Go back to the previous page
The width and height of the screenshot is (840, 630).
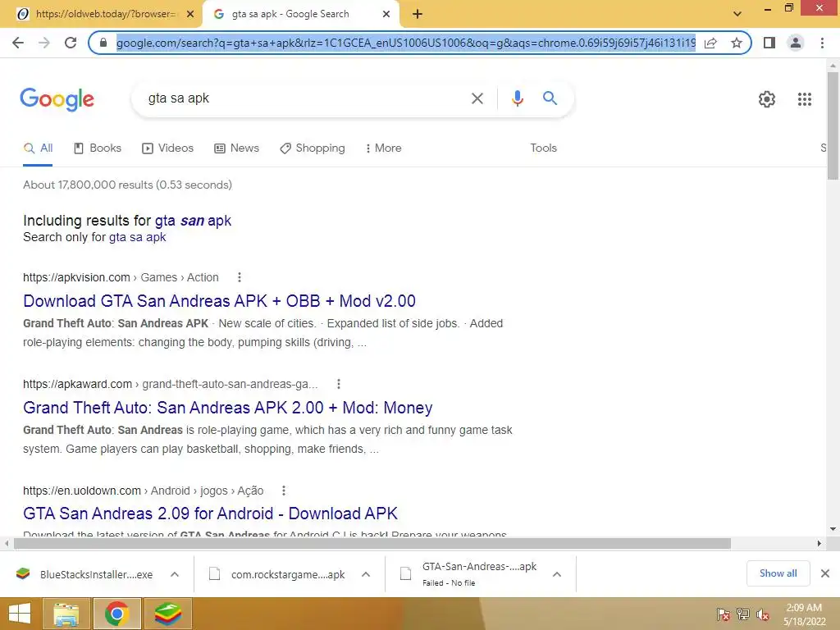coord(18,43)
